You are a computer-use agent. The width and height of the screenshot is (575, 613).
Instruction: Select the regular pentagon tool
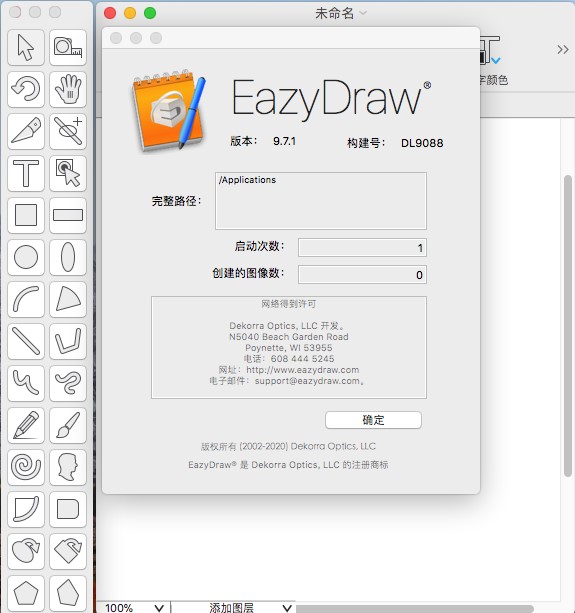[26, 593]
